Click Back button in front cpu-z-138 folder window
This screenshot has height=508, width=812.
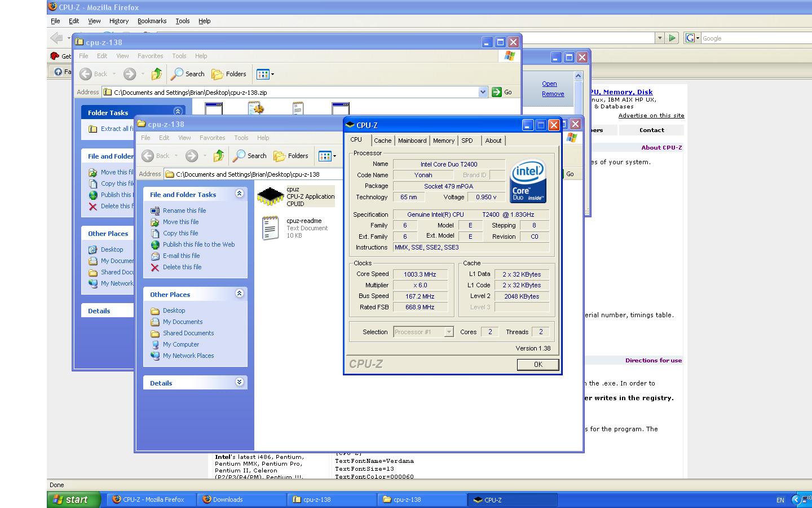156,156
